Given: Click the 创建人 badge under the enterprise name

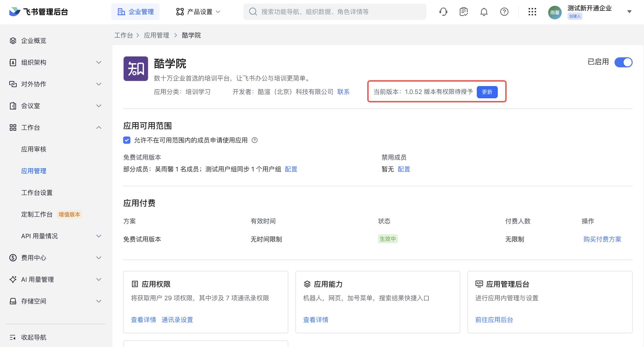Looking at the screenshot, I should point(575,16).
